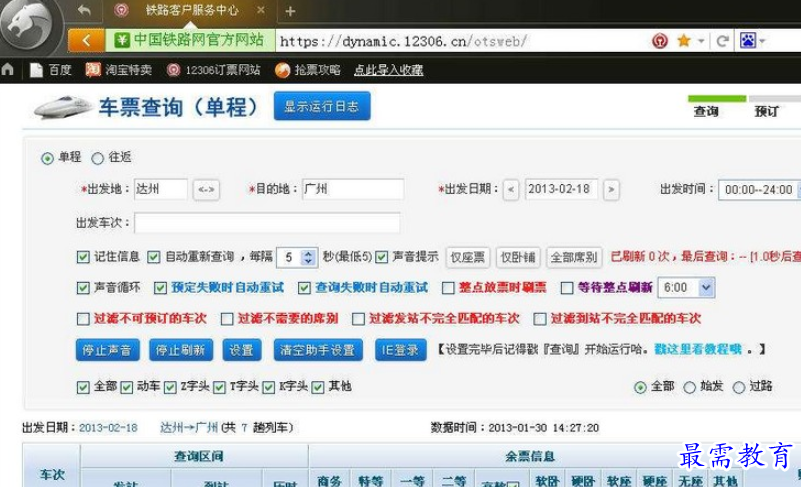This screenshot has height=487, width=801.
Task: Click the 目的地 input field
Action: 352,189
